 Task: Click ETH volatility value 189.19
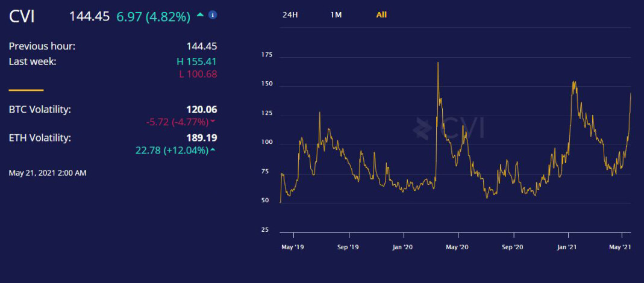point(202,138)
